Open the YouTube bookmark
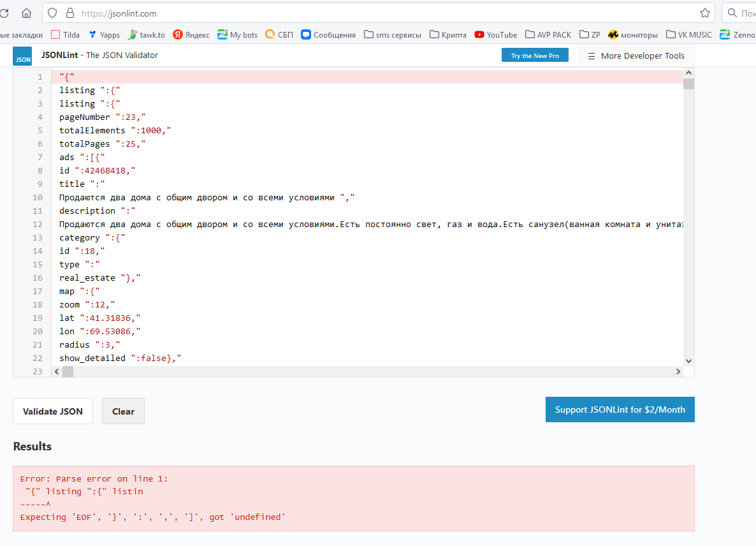756x546 pixels. click(496, 34)
